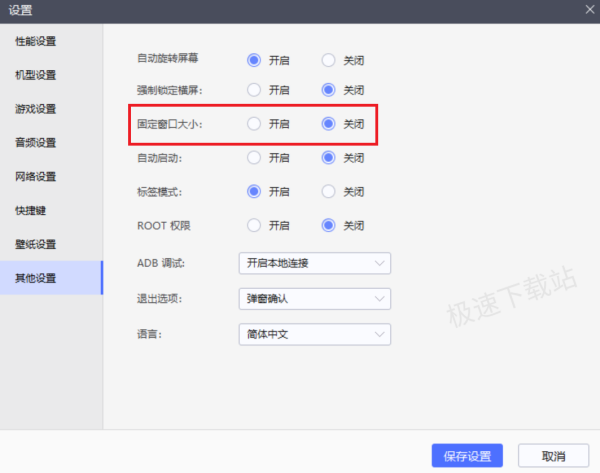Enable ROOT 权限 with 开启 radio
The image size is (600, 473).
click(254, 225)
